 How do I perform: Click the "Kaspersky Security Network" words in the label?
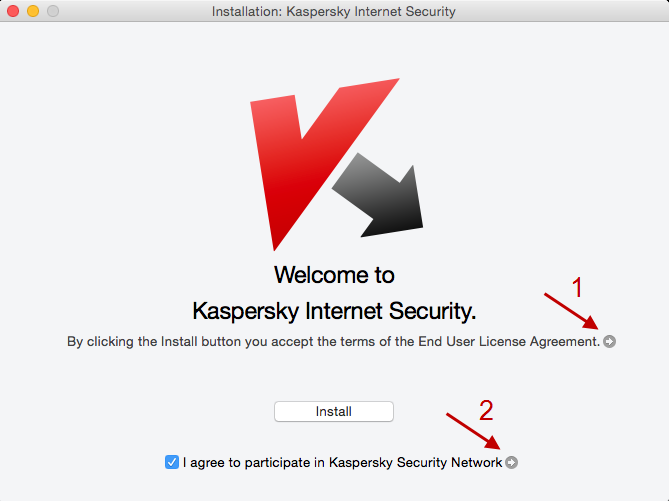click(415, 462)
